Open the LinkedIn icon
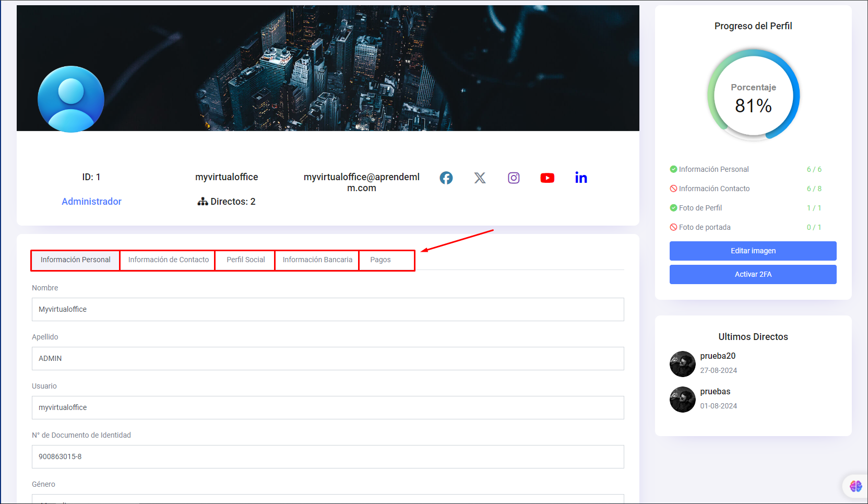This screenshot has width=868, height=504. [581, 178]
